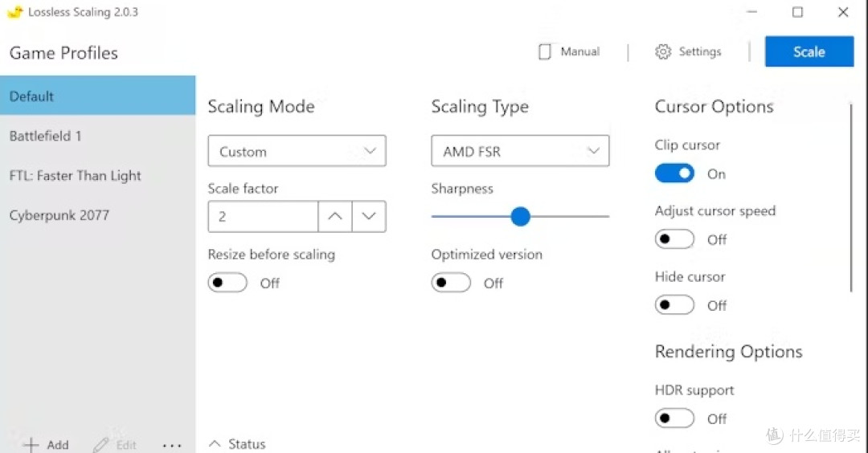This screenshot has width=868, height=453.
Task: Click the Sharpness slider handle
Action: [x=520, y=216]
